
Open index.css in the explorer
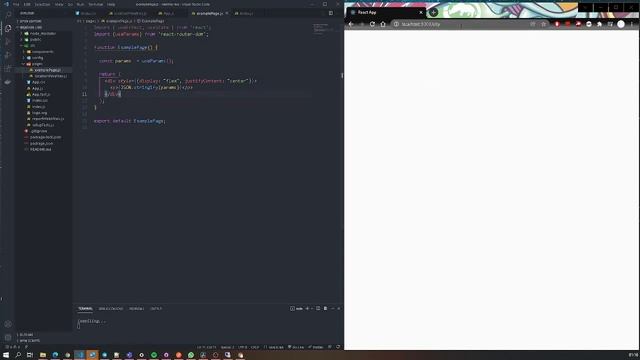coord(40,100)
